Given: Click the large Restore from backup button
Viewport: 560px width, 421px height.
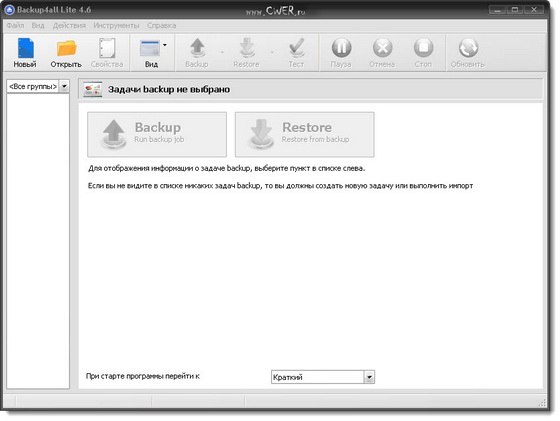Looking at the screenshot, I should tap(305, 134).
